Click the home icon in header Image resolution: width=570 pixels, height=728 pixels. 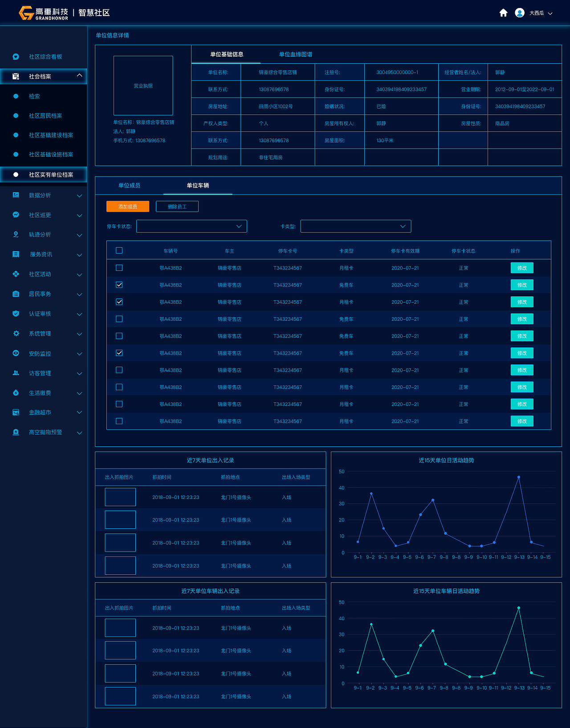503,13
